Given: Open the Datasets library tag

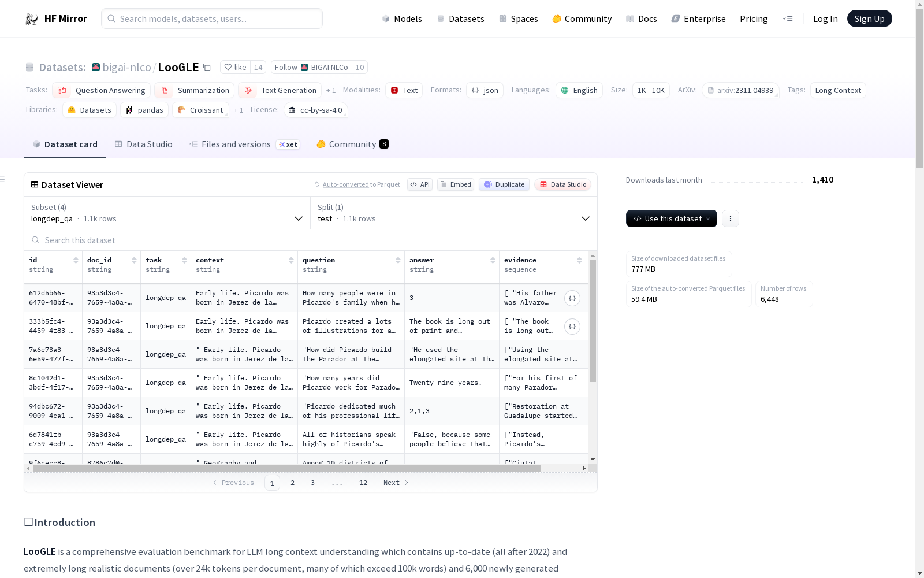Looking at the screenshot, I should point(90,110).
